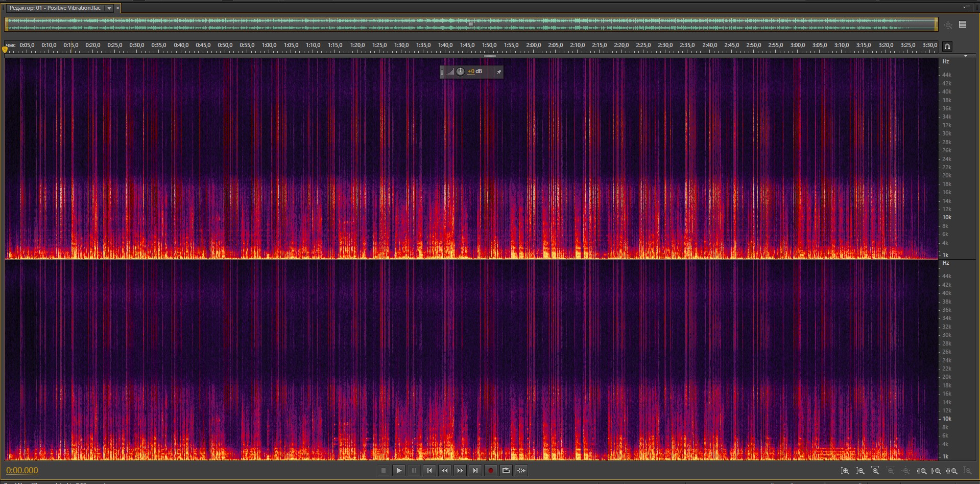This screenshot has height=484, width=980.
Task: Click the 0:00.000 timecode display
Action: point(22,471)
